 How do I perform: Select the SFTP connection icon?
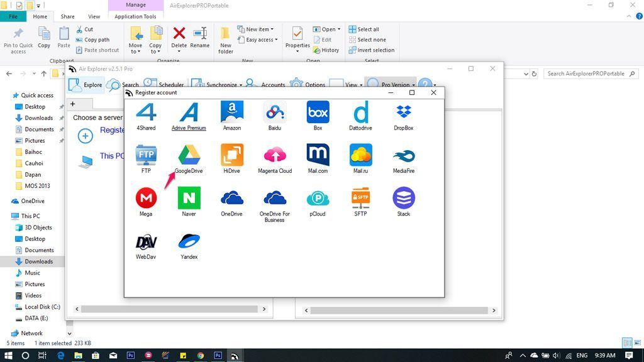[x=360, y=199]
